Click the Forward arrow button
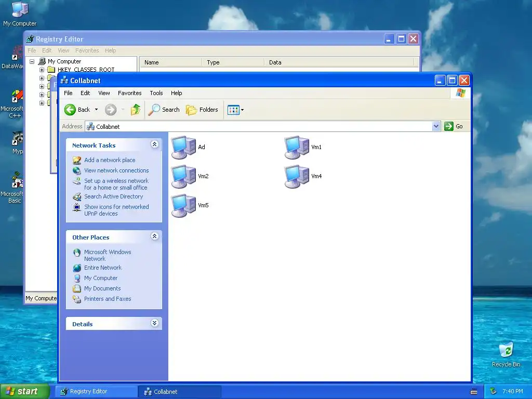 coord(111,110)
